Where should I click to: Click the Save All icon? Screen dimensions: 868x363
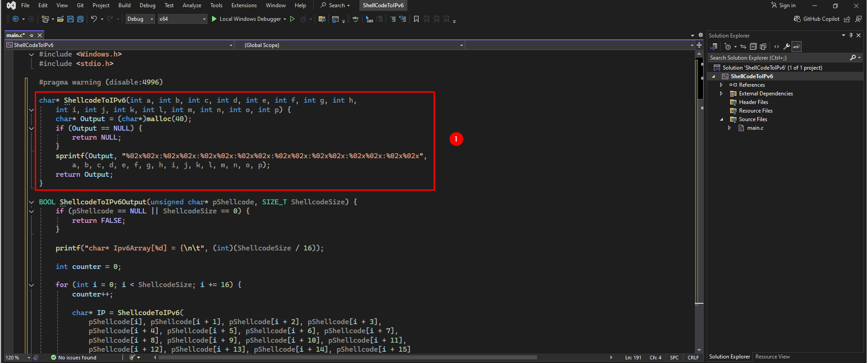(80, 19)
